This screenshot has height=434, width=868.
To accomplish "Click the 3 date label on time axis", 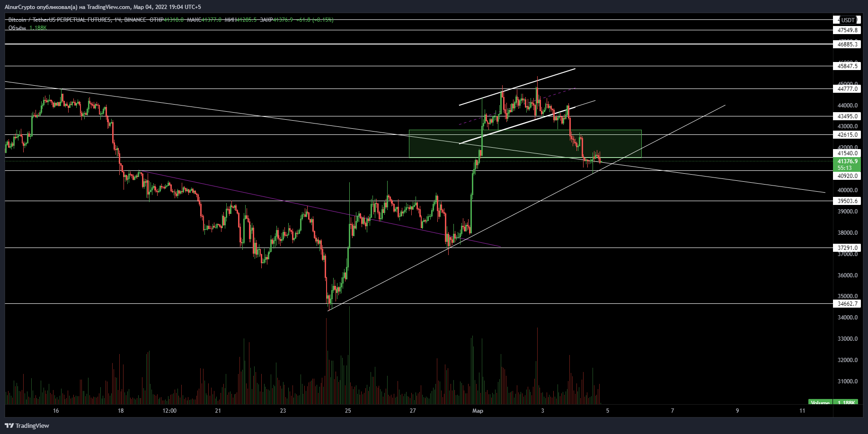I will [x=542, y=411].
